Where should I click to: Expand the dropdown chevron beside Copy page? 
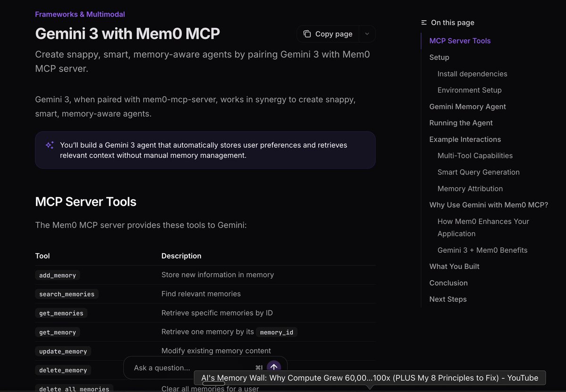pos(367,34)
